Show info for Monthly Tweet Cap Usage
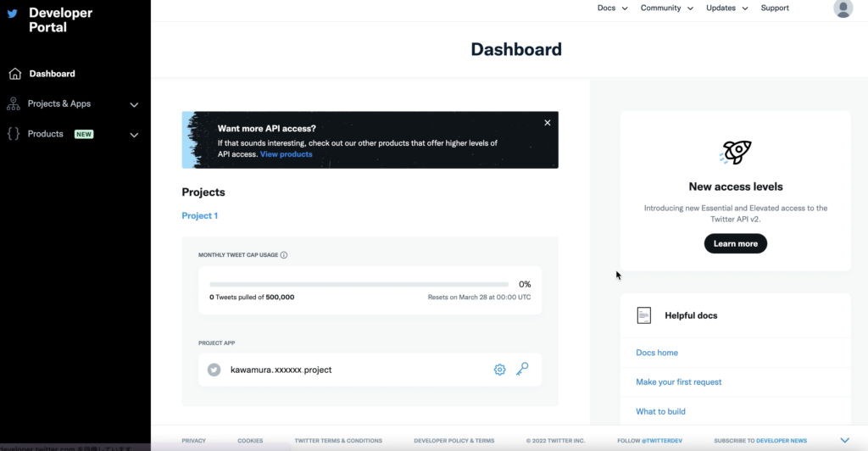 284,255
